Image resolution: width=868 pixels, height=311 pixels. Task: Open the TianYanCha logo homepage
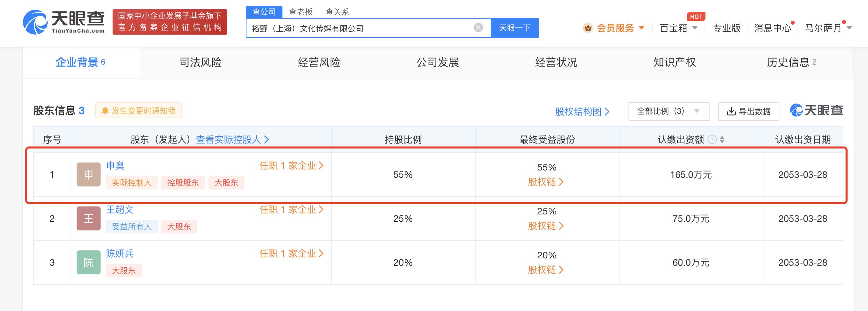pyautogui.click(x=64, y=22)
